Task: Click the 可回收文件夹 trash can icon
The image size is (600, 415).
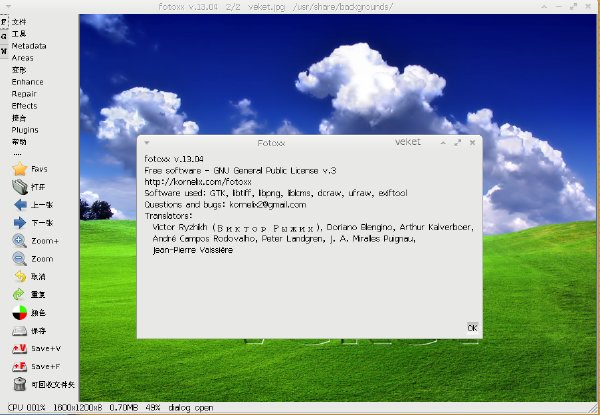Action: pyautogui.click(x=20, y=384)
